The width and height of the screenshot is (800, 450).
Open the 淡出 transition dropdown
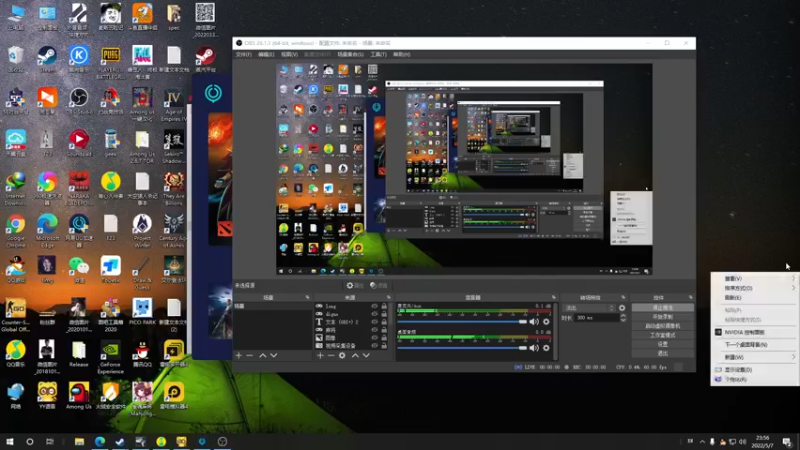pos(589,308)
